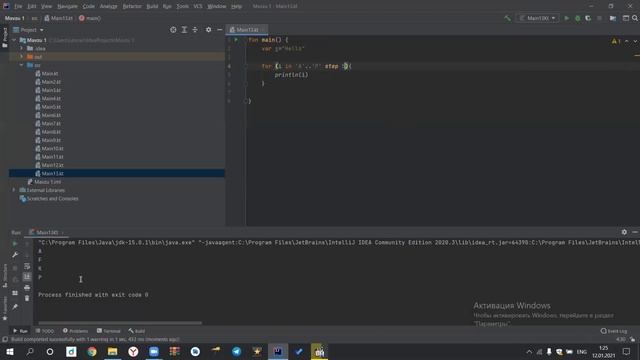
Task: Expand the out folder
Action: coord(22,57)
